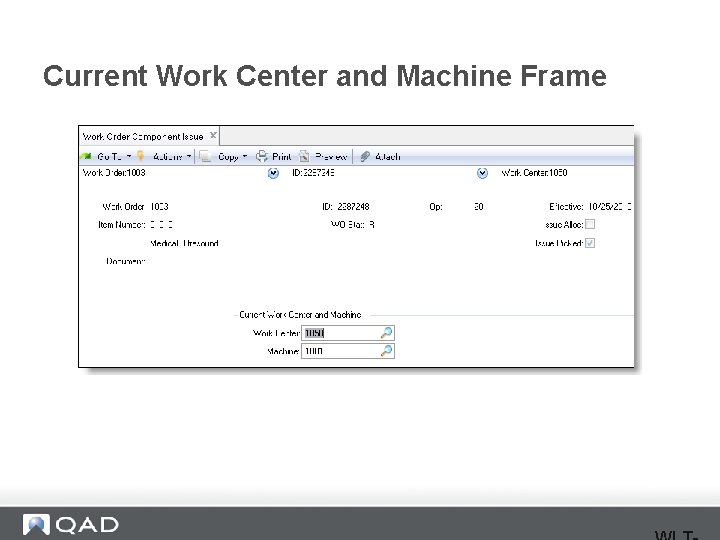Click the 'Current Work Center and Machine' frame label
Image resolution: width=720 pixels, height=540 pixels.
(x=300, y=315)
